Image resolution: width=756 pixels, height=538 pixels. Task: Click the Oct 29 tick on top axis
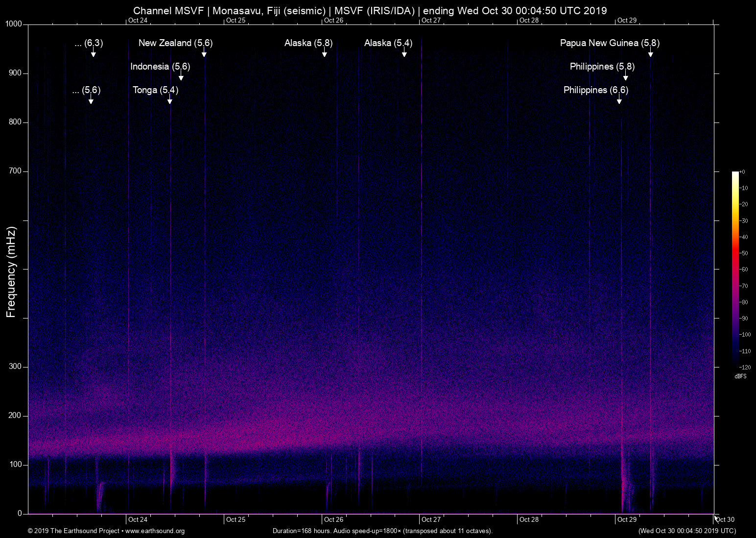pyautogui.click(x=627, y=21)
